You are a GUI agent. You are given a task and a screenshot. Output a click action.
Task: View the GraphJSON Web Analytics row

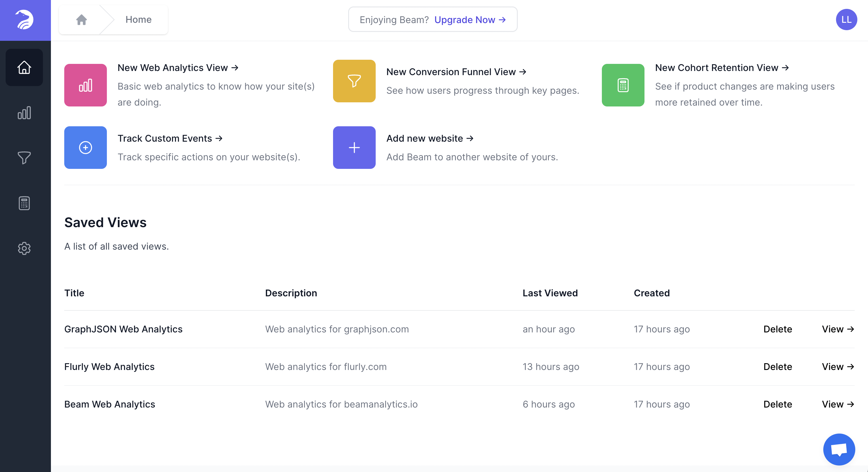click(x=838, y=329)
